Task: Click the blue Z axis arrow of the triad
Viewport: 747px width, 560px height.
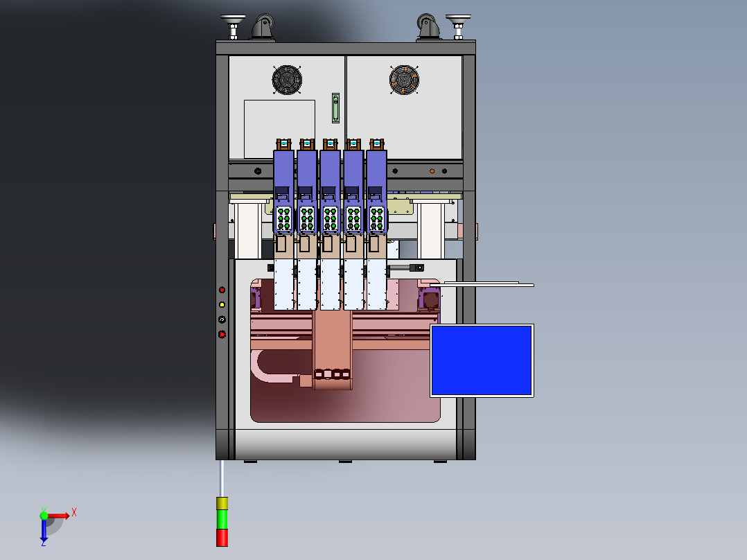Action: click(x=44, y=530)
